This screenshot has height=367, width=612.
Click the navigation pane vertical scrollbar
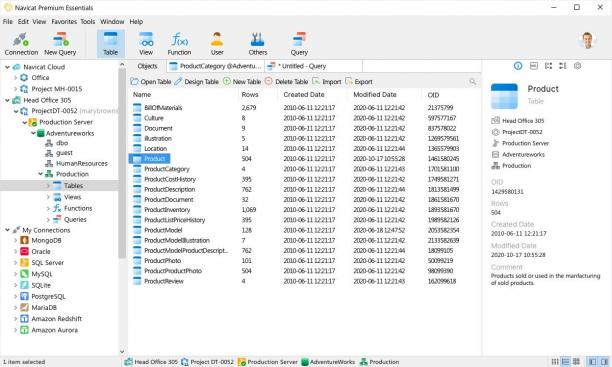tap(122, 164)
